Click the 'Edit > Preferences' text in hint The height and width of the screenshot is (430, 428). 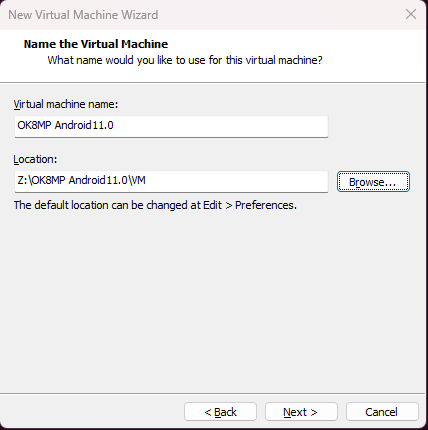(250, 205)
